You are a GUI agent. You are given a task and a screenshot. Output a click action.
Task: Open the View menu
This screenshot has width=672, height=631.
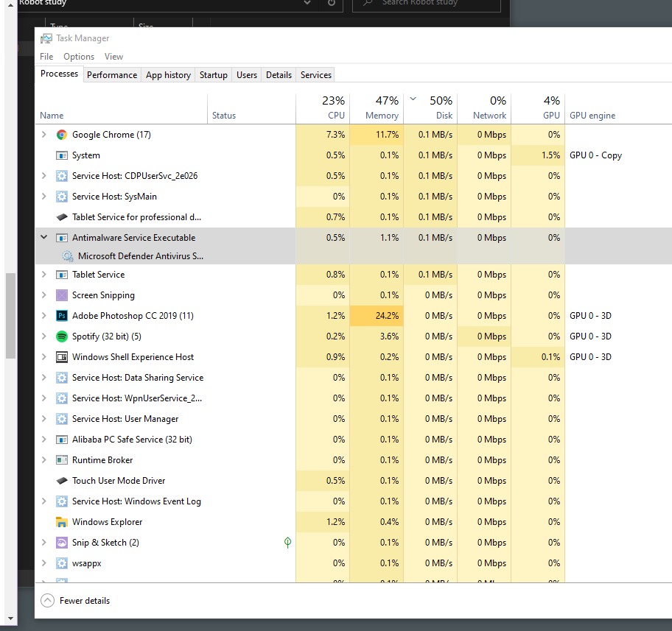[x=113, y=57]
